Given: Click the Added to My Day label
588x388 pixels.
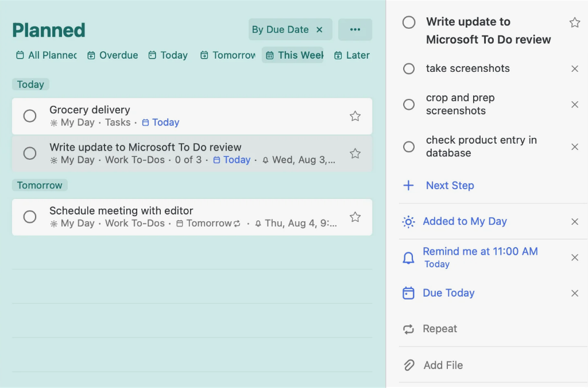Looking at the screenshot, I should (x=465, y=221).
